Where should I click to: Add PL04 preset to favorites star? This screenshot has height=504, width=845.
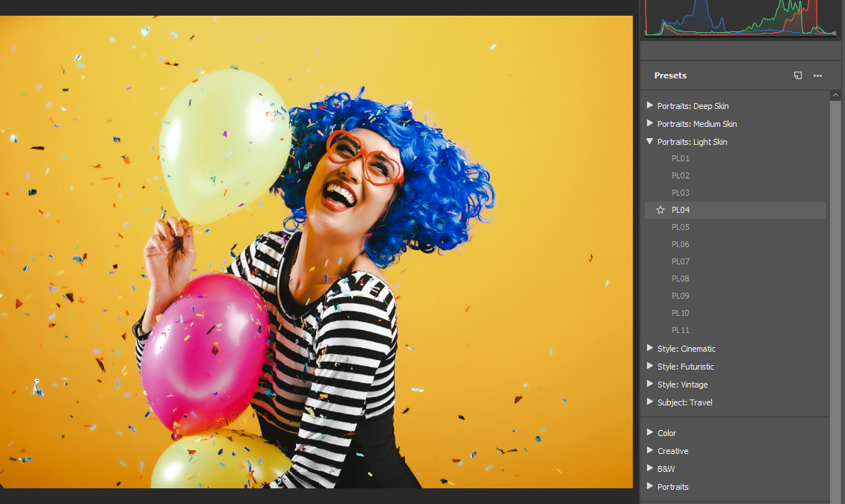(660, 210)
